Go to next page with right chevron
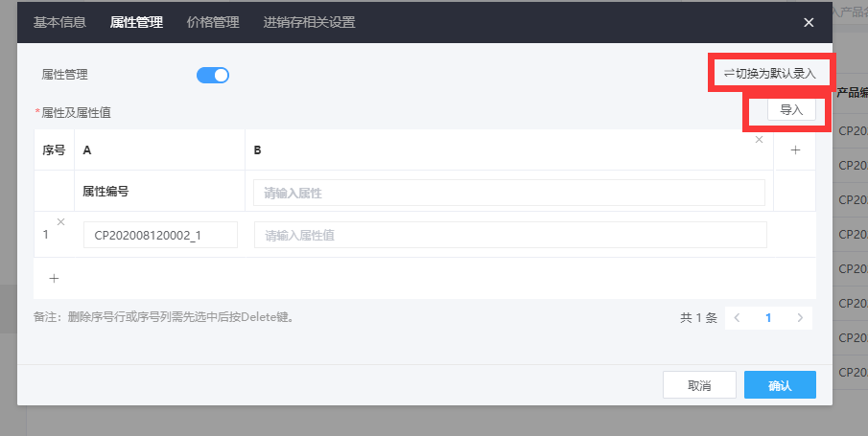868x436 pixels. pyautogui.click(x=800, y=317)
